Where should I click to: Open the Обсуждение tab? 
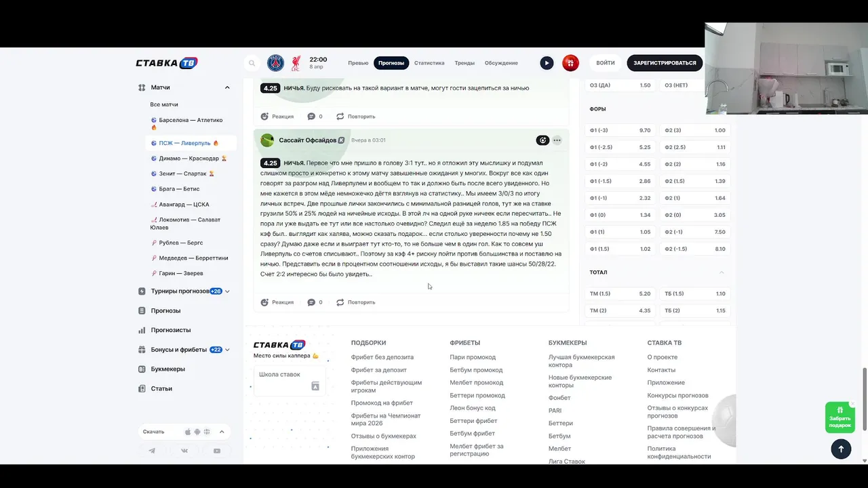pyautogui.click(x=501, y=63)
